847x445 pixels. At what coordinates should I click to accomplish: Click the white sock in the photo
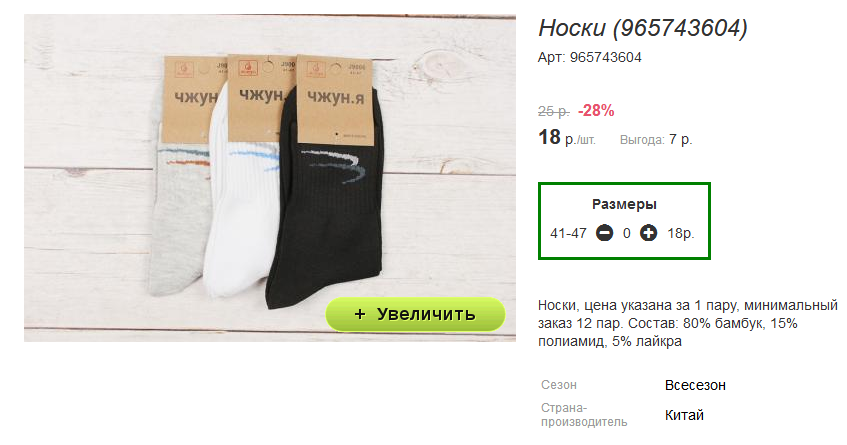(x=243, y=216)
